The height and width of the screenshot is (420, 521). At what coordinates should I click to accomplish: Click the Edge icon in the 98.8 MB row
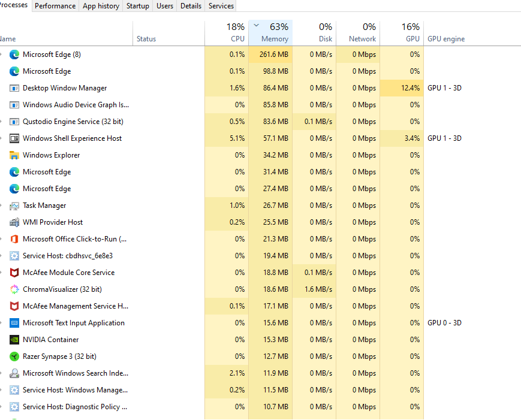[14, 71]
